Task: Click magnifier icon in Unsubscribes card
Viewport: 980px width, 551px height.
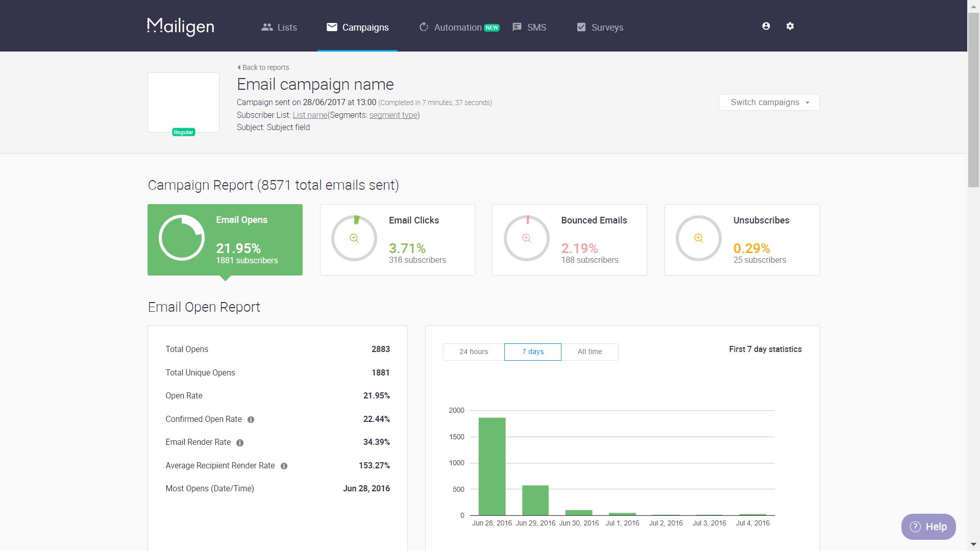Action: pos(699,238)
